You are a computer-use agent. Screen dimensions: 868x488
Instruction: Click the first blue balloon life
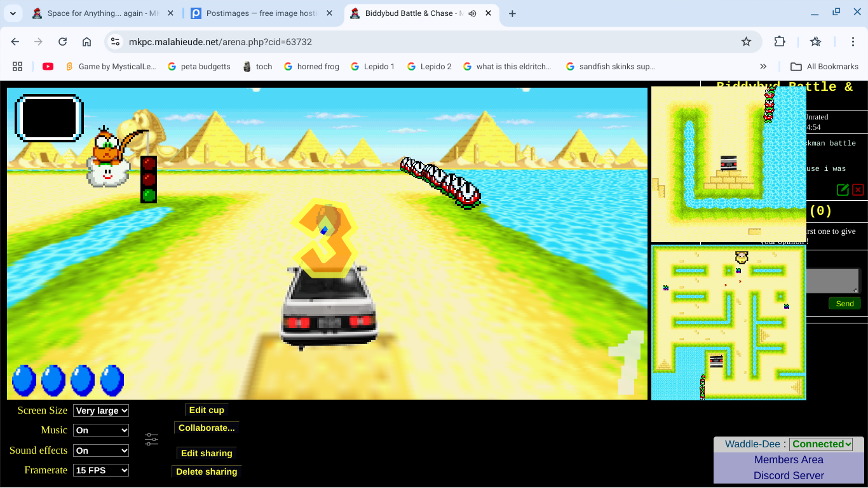coord(24,380)
